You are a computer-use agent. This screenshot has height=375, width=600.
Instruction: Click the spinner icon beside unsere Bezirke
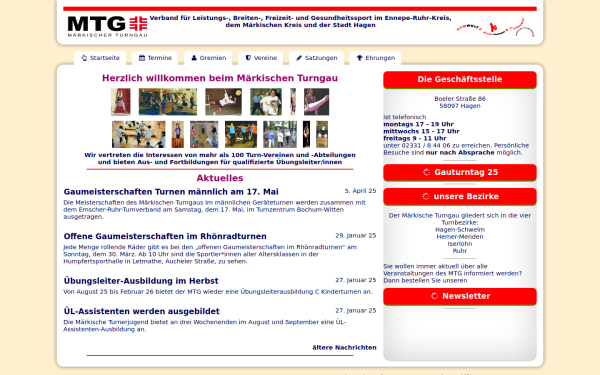point(426,196)
